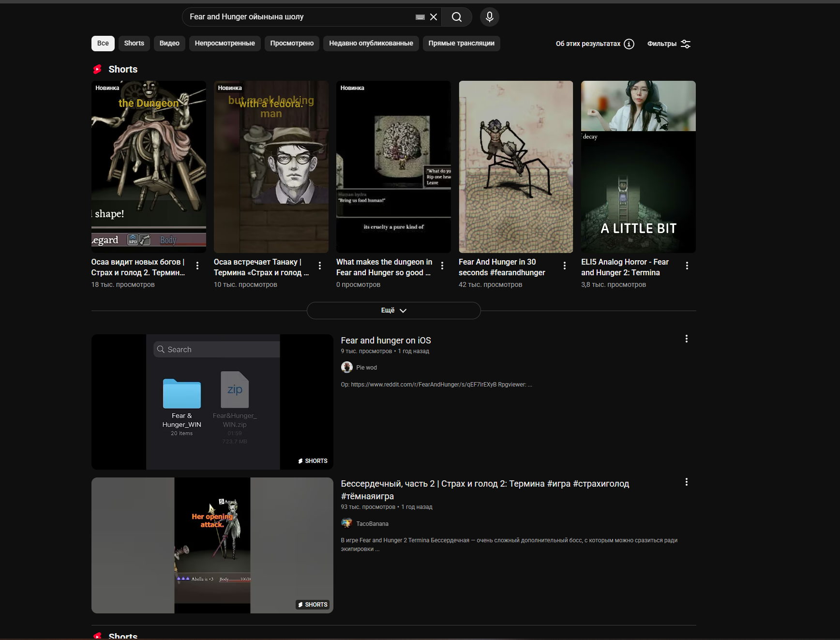Open the Pie wod channel link
Viewport: 840px width, 640px height.
[x=366, y=368]
